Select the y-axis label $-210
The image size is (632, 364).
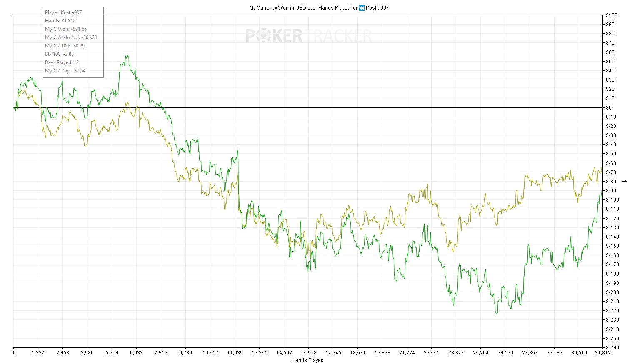pyautogui.click(x=612, y=302)
